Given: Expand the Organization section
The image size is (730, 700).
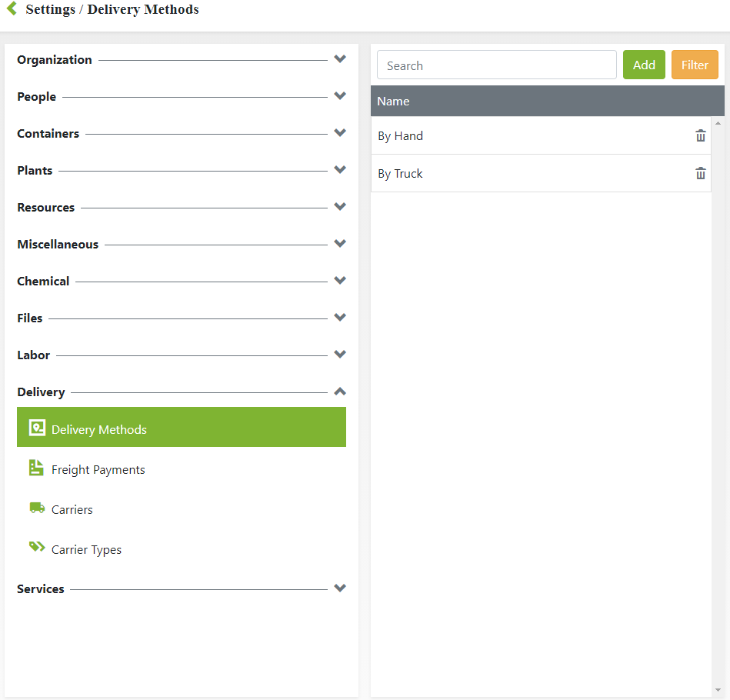Looking at the screenshot, I should click(340, 59).
